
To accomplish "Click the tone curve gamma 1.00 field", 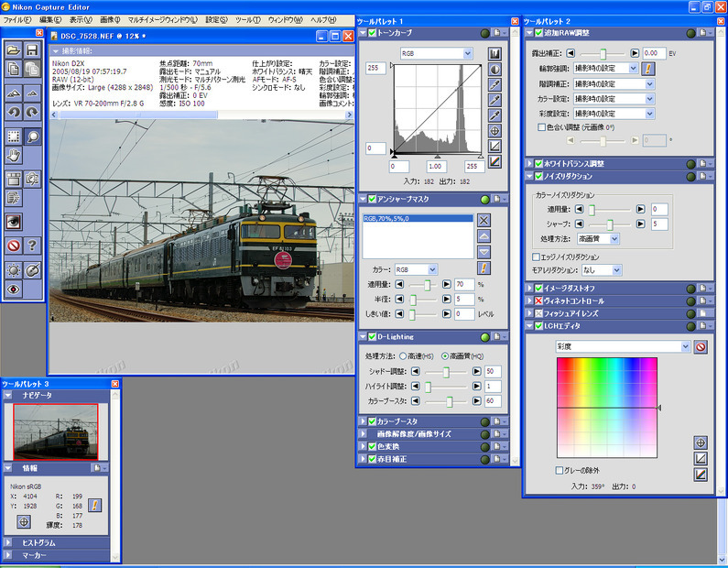I will coord(437,166).
